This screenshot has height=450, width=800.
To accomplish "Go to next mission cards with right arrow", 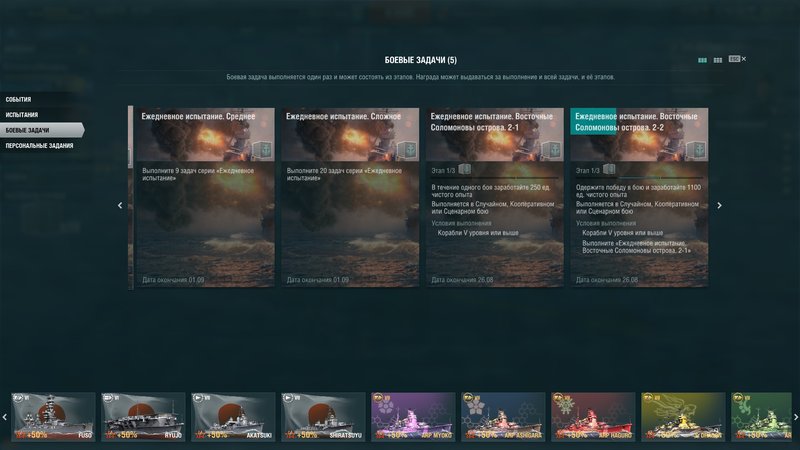I will tap(719, 205).
